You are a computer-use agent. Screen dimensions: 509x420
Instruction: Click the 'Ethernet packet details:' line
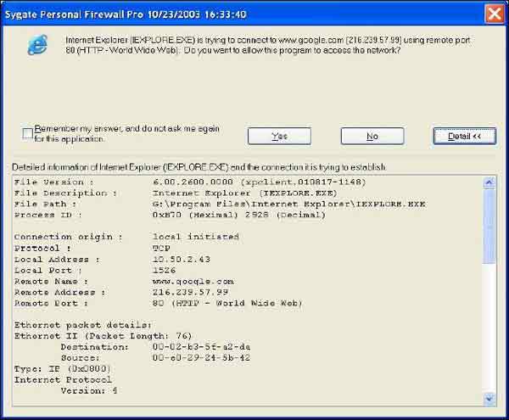(x=83, y=325)
